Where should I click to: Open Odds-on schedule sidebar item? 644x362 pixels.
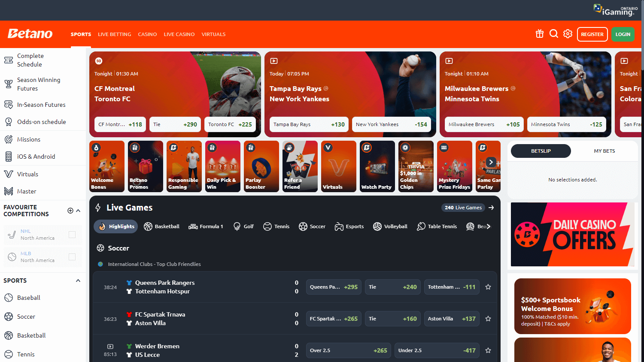[x=43, y=122]
